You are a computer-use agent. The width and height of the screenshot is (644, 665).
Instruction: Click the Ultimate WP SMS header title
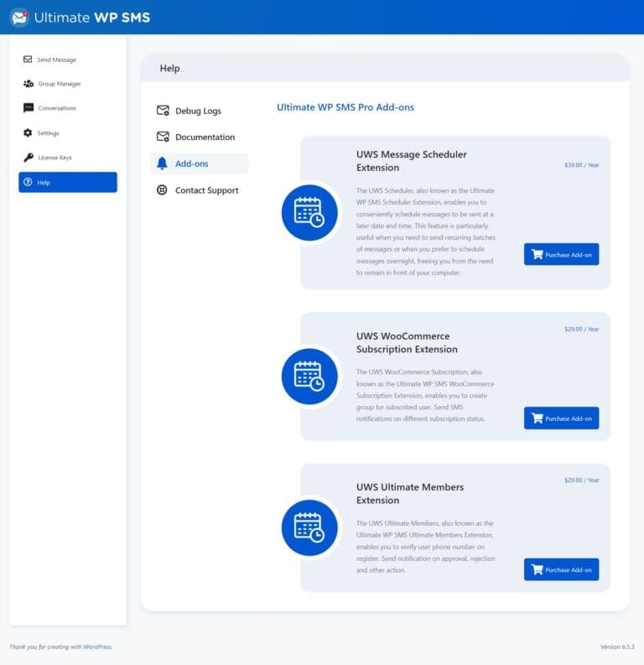point(92,18)
